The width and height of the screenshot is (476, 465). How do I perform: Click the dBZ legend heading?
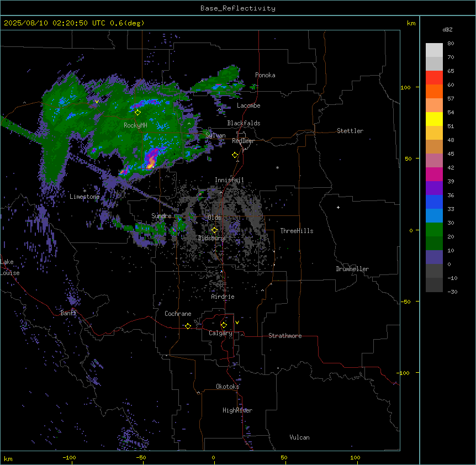(447, 30)
